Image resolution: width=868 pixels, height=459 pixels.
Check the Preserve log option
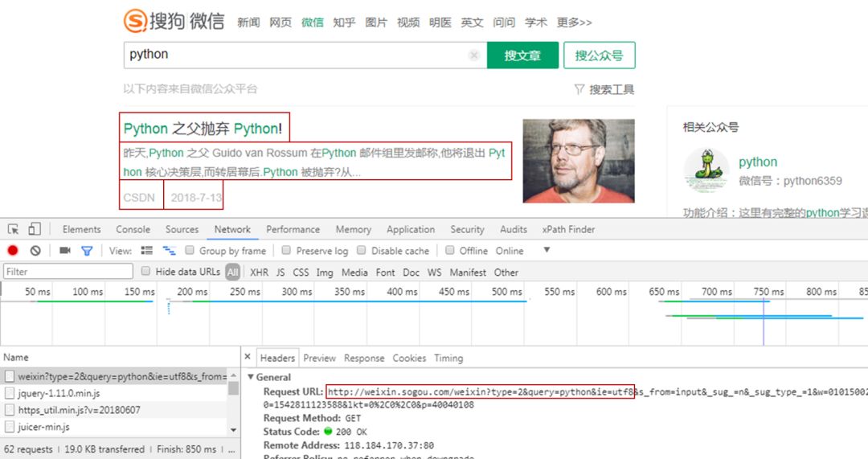tap(286, 250)
